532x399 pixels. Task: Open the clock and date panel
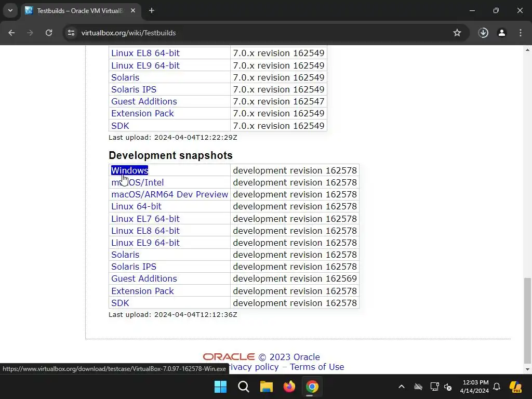(x=474, y=387)
